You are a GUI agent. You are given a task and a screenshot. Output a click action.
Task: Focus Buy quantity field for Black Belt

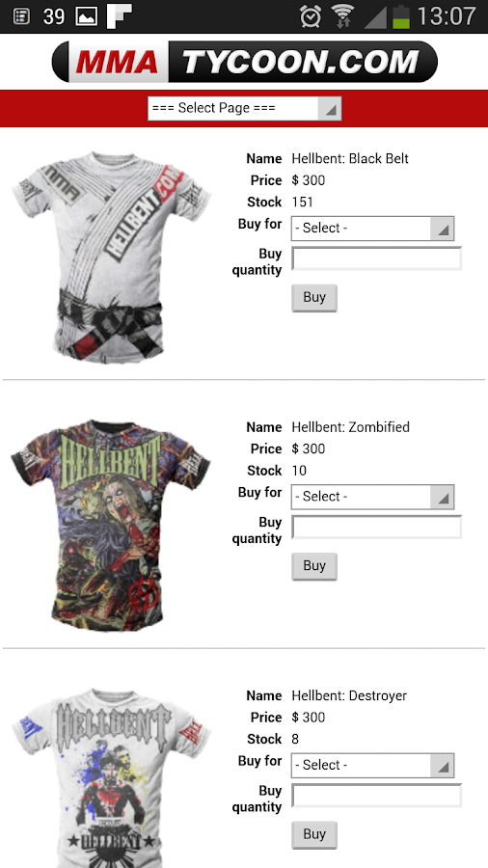coord(377,258)
